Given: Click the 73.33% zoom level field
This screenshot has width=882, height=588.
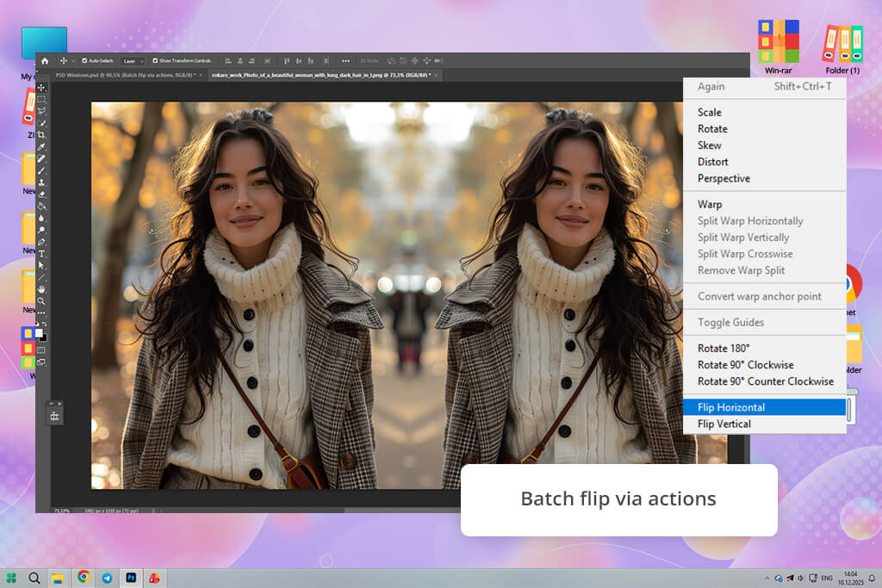Looking at the screenshot, I should pyautogui.click(x=62, y=511).
